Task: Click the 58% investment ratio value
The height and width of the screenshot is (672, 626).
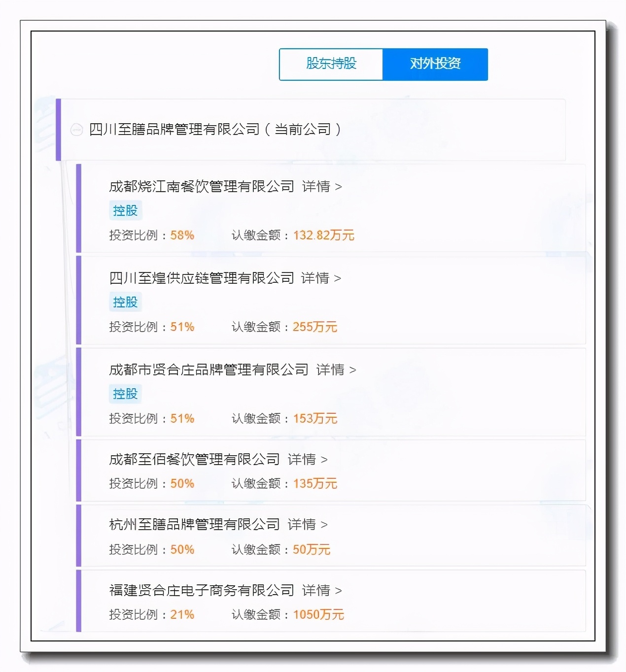Action: tap(182, 235)
